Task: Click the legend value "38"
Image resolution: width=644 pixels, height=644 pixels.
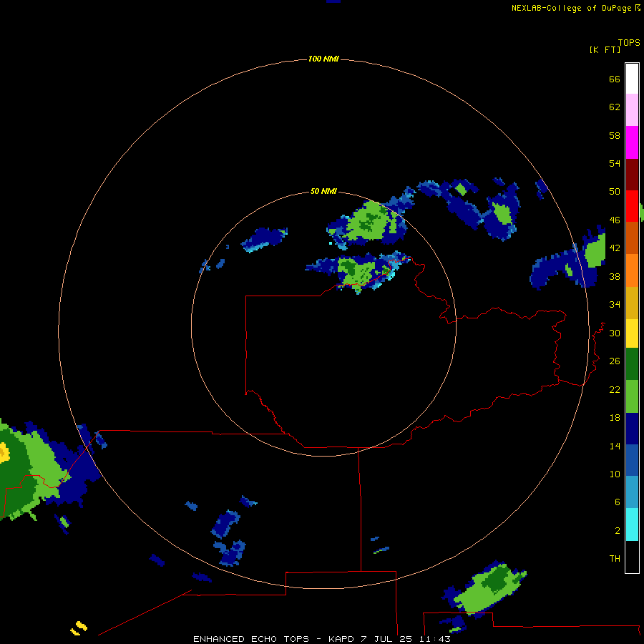Action: pos(615,277)
